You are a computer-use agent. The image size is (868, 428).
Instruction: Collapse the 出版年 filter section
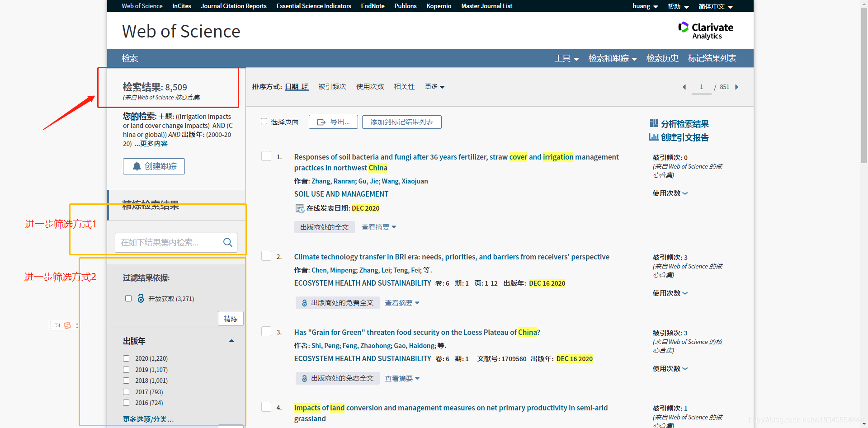point(231,341)
